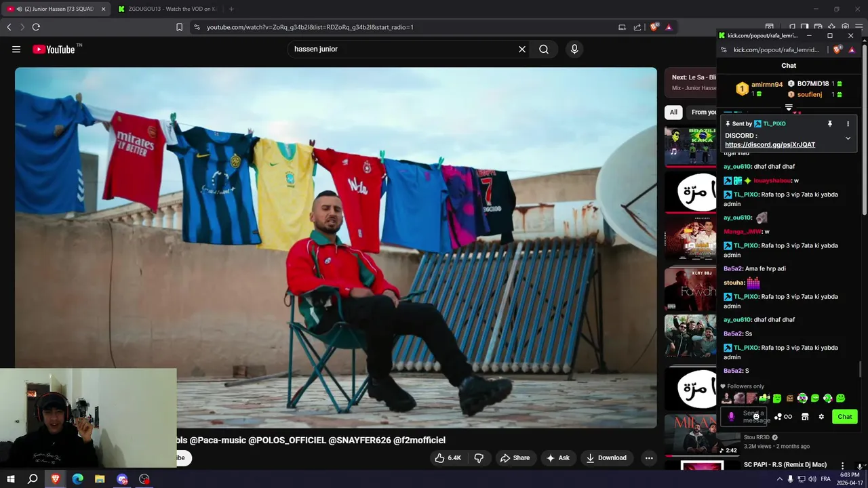868x488 pixels.
Task: Show hidden system tray icons
Action: (x=779, y=479)
